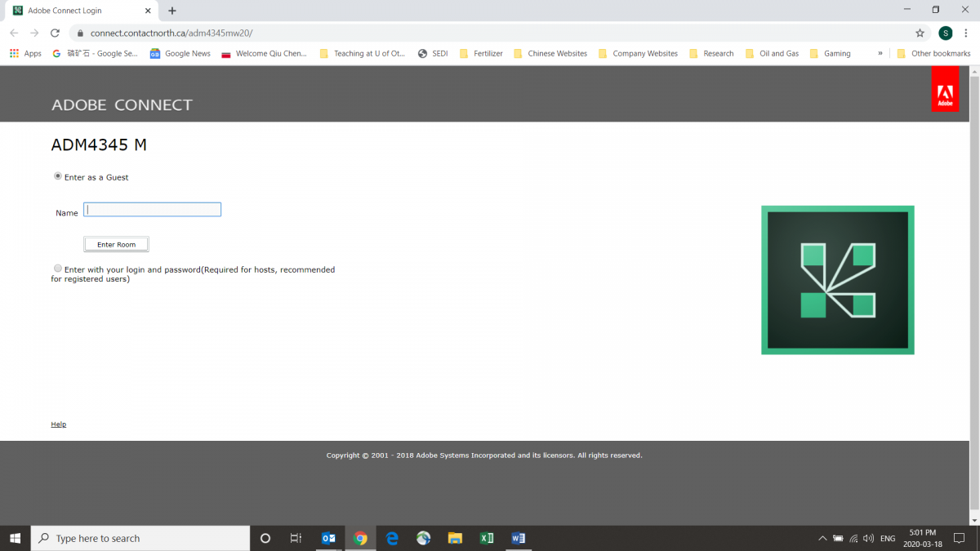Click the ADM4345 M room title
Screen dimensions: 980x551
tap(99, 145)
